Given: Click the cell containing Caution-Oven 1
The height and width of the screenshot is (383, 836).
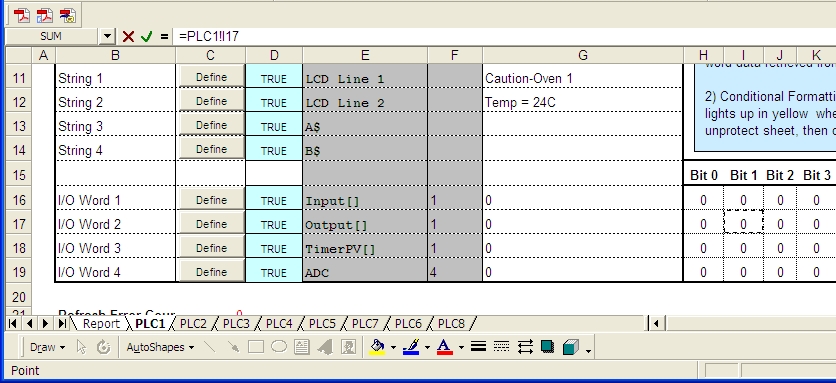Looking at the screenshot, I should (x=583, y=78).
